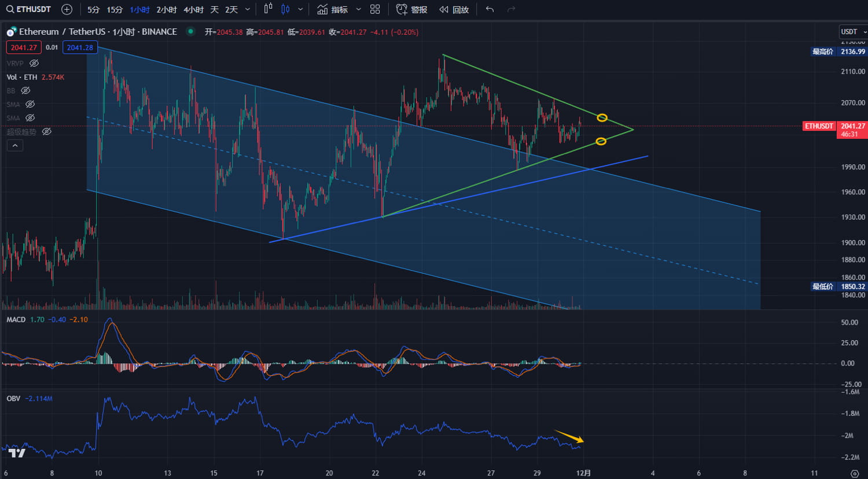This screenshot has height=479, width=868.
Task: Switch to the 天 daily timeframe
Action: [x=215, y=10]
